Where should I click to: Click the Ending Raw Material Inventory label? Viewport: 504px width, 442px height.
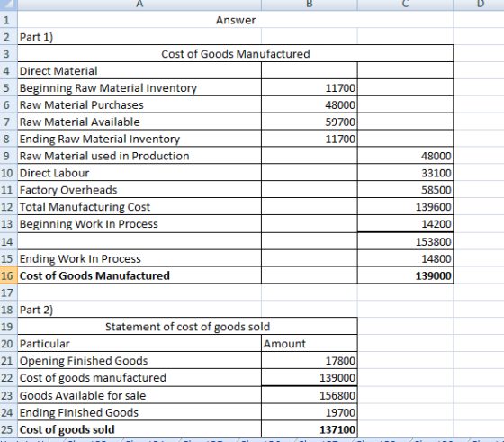point(139,139)
